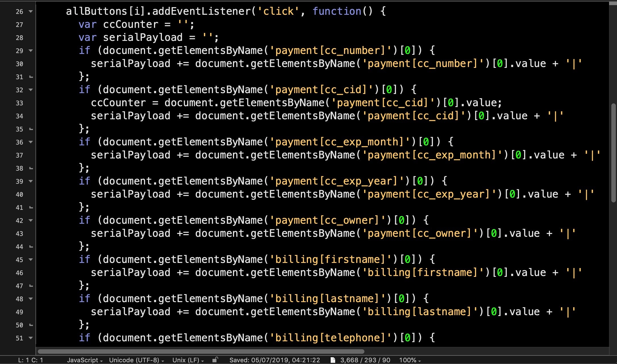Open the Unicode (UTF-8) encoding dropdown
617x364 pixels.
pyautogui.click(x=136, y=360)
